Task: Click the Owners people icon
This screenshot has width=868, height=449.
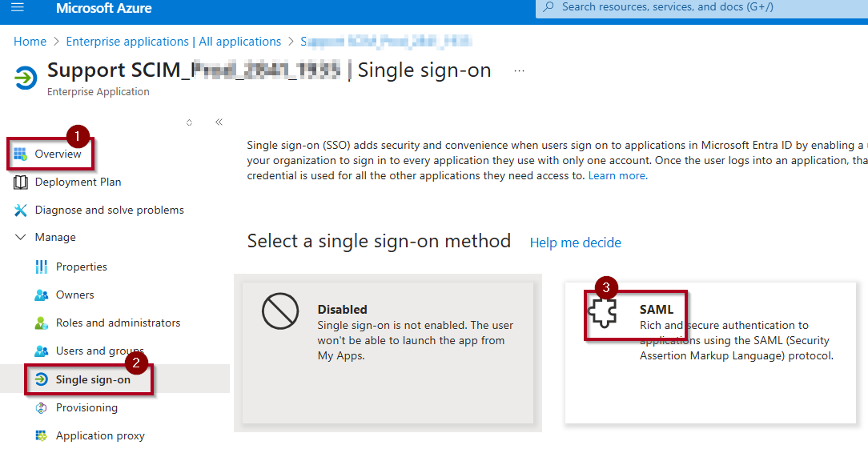Action: tap(42, 295)
